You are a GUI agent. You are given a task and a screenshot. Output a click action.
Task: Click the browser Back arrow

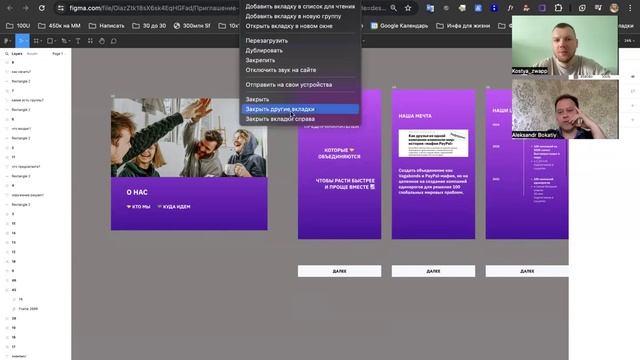click(10, 8)
